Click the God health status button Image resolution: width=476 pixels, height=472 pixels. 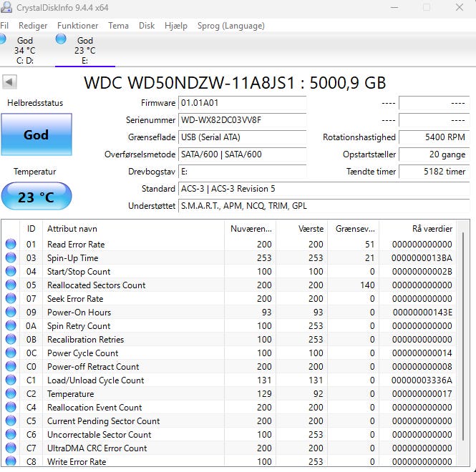click(x=37, y=134)
